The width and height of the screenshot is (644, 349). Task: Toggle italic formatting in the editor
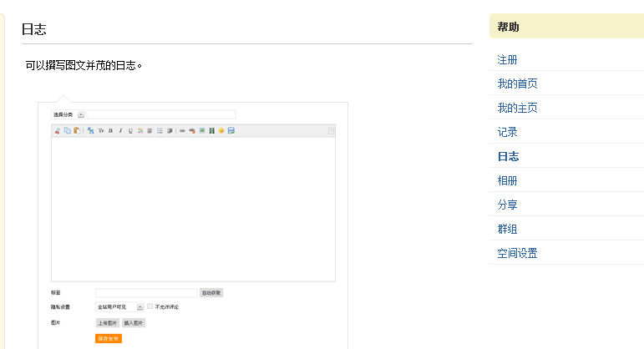(x=120, y=130)
